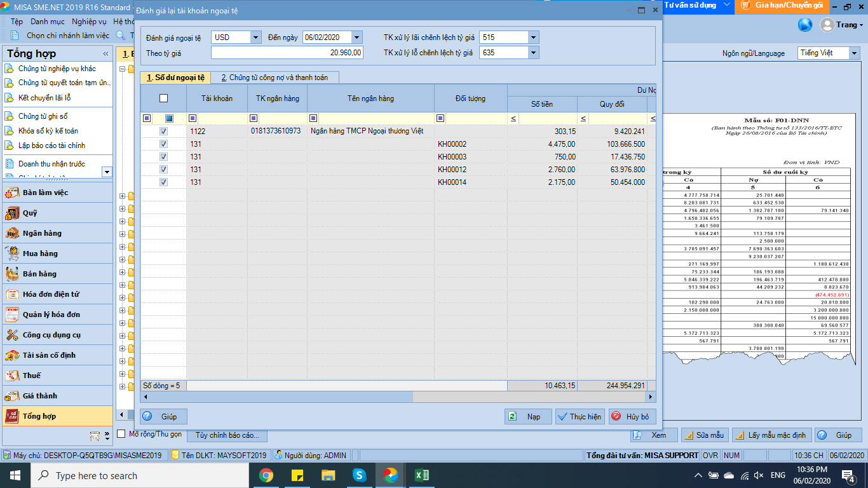Expand the Đến ngày date picker
Screen dimensions: 868x488
(x=356, y=37)
